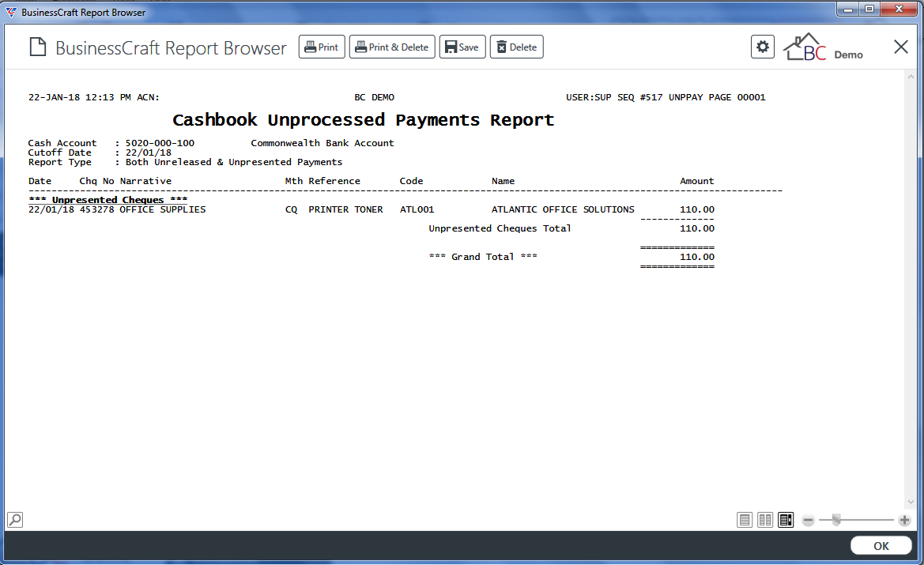Click the zoom slider handle
The width and height of the screenshot is (924, 565).
click(x=836, y=520)
